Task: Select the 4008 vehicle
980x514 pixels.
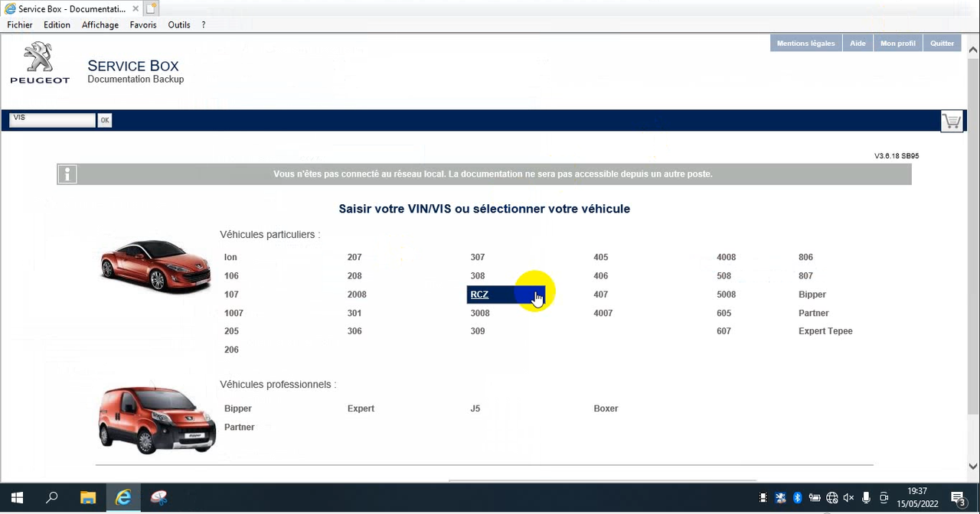Action: tap(727, 258)
